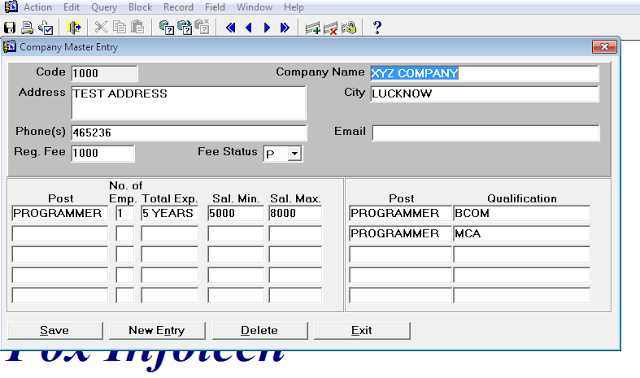This screenshot has height=378, width=640.
Task: Click the empty Email field
Action: [x=486, y=133]
